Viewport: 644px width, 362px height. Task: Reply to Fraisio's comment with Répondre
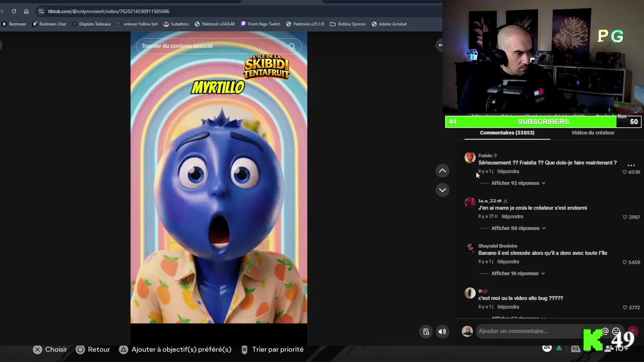coord(508,171)
